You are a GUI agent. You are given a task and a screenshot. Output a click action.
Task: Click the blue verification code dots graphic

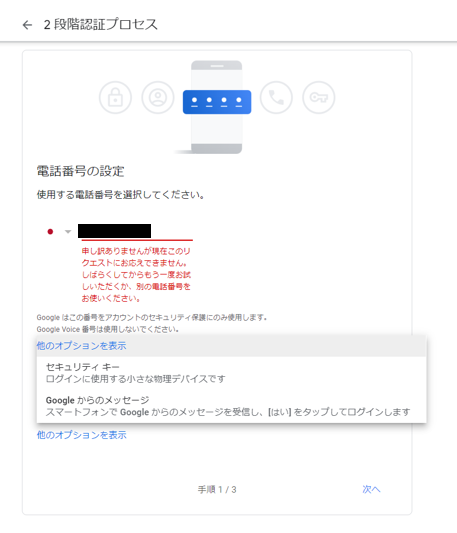(x=217, y=102)
